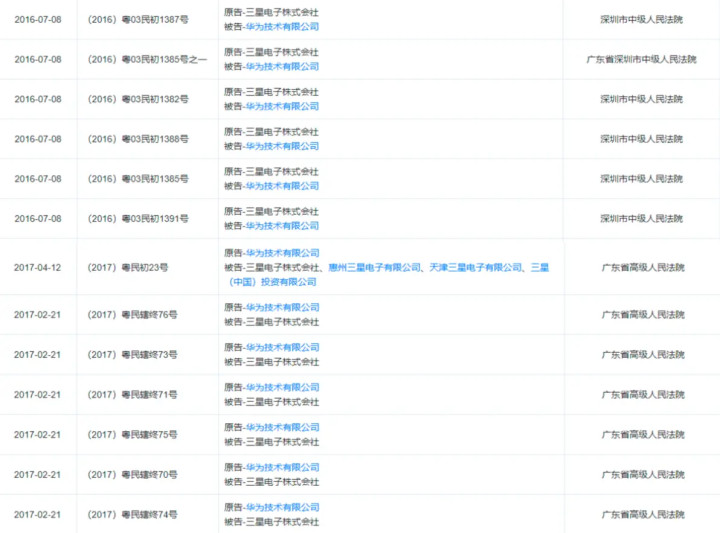Image resolution: width=720 pixels, height=533 pixels.
Task: Click 广东省高级人民法院 in the 粤民辖终70号 row
Action: tap(643, 474)
